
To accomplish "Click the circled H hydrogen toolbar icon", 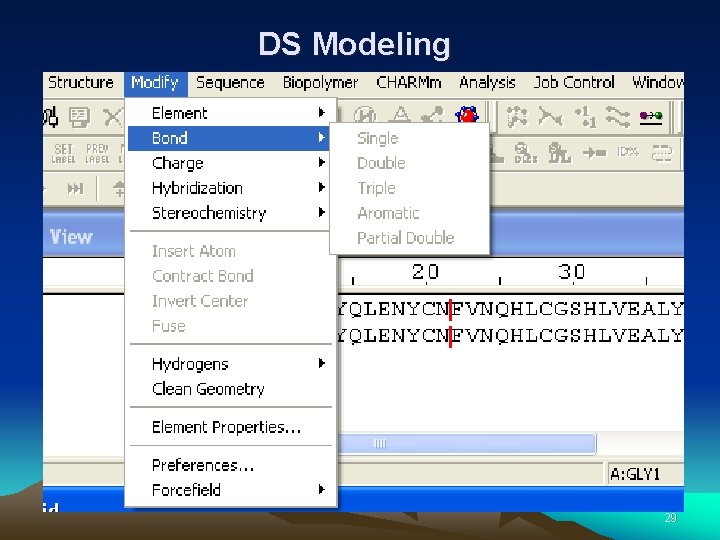I will 365,115.
